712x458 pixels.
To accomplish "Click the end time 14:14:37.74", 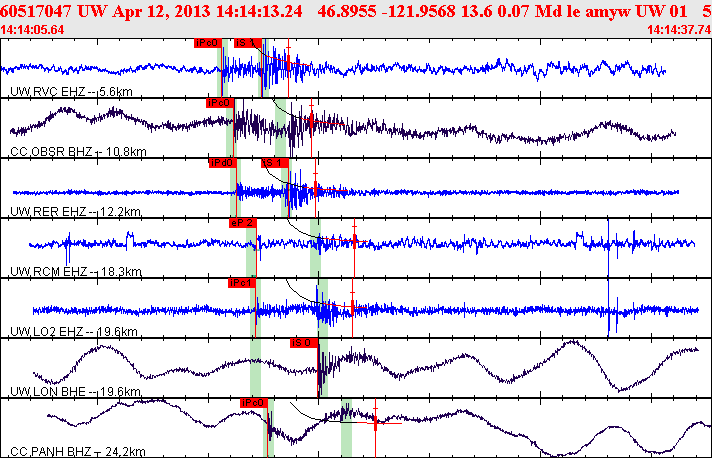I will tap(679, 30).
